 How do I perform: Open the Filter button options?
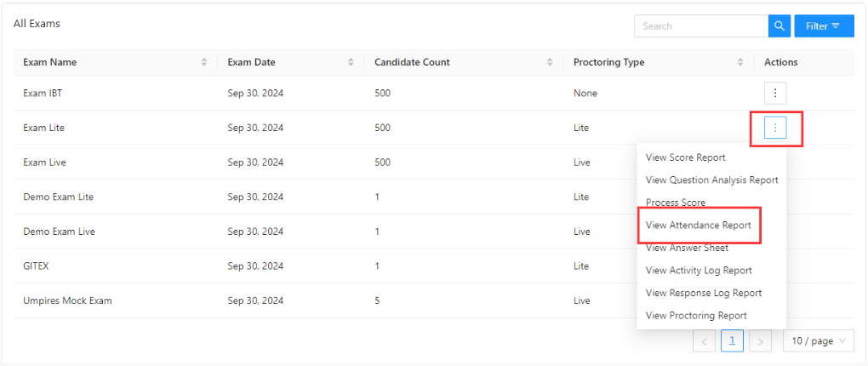(x=824, y=26)
